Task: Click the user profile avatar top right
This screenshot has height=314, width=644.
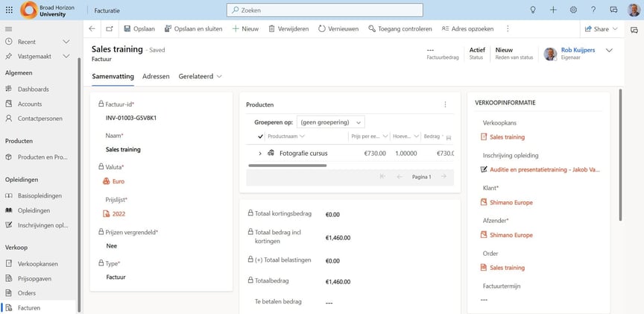Action: 634,10
